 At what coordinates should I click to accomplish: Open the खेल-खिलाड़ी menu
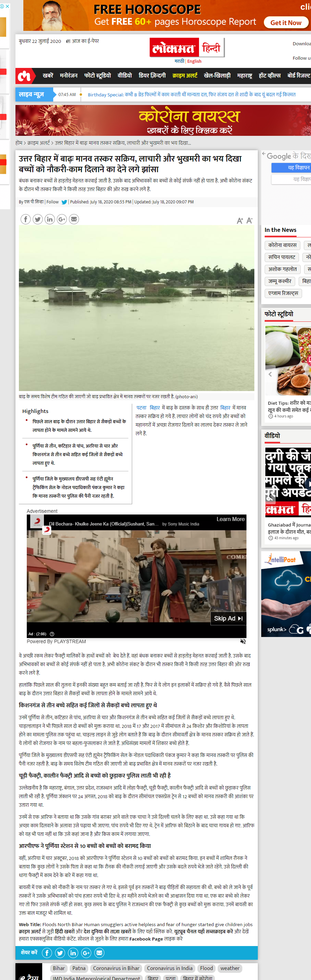(217, 76)
